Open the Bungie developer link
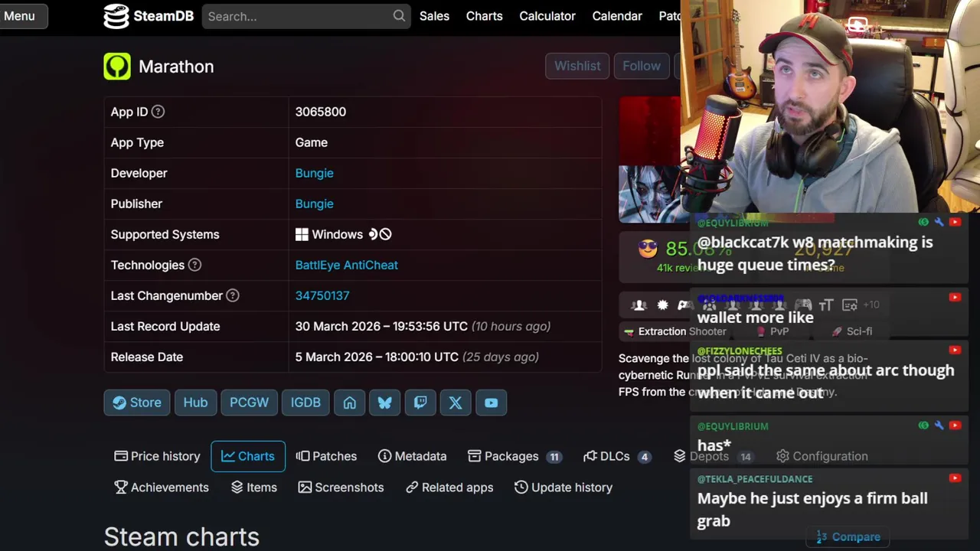Image resolution: width=980 pixels, height=551 pixels. 315,173
